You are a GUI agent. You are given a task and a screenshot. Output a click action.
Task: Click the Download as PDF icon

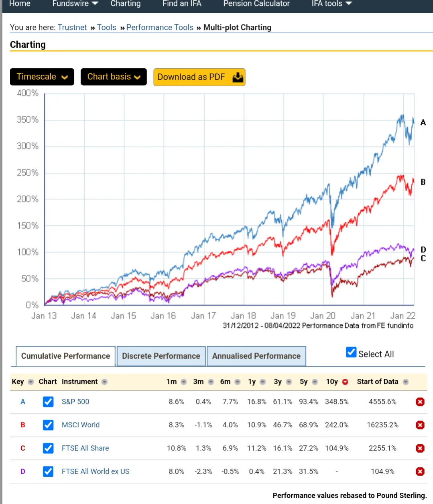(x=238, y=77)
